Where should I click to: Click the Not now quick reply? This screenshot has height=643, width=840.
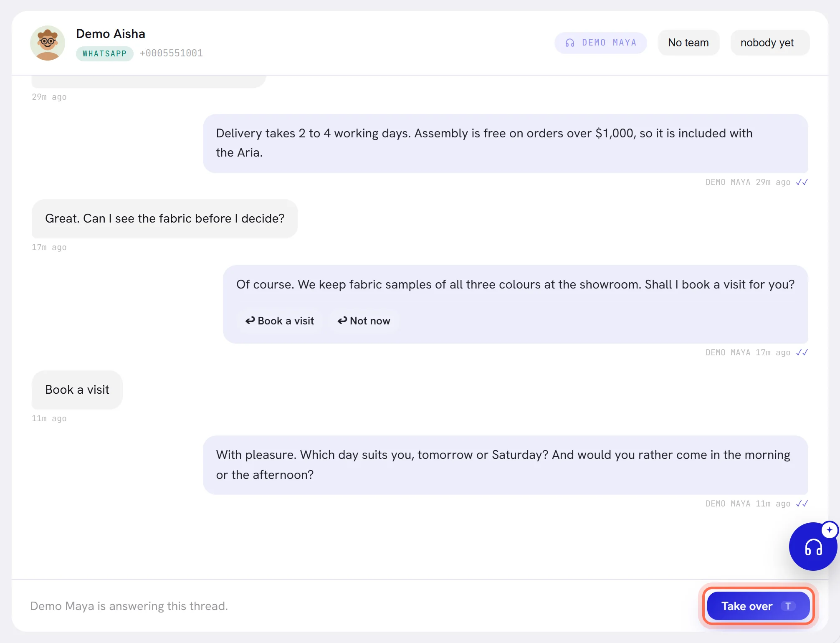[x=364, y=321]
